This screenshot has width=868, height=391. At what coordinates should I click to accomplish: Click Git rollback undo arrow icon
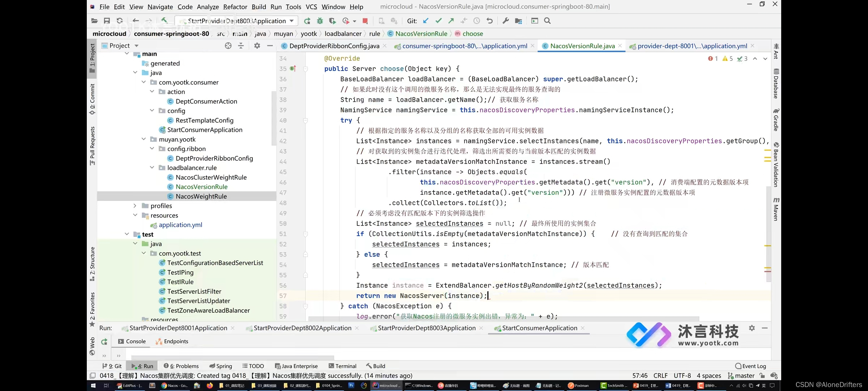coord(489,21)
